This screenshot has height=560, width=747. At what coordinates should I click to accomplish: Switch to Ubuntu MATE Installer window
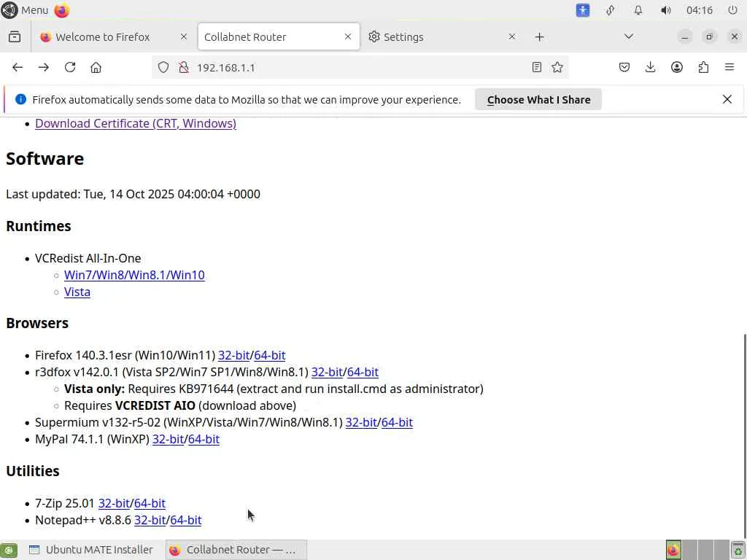tap(91, 550)
